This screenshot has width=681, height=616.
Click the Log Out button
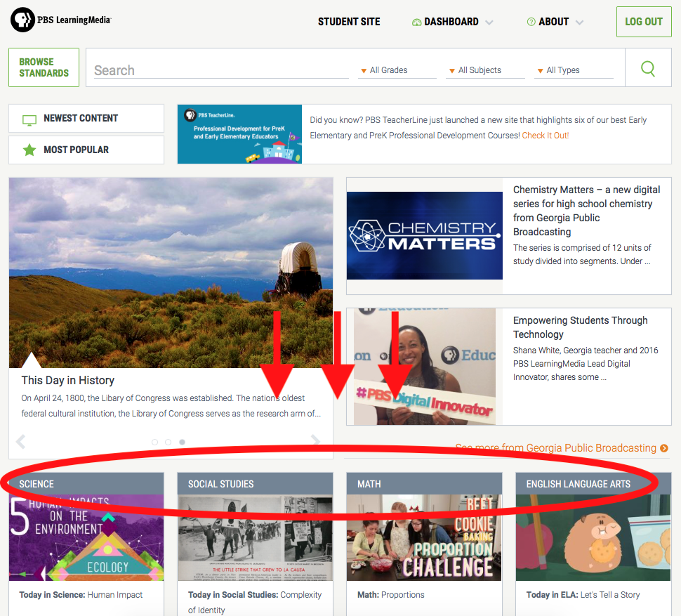point(644,22)
